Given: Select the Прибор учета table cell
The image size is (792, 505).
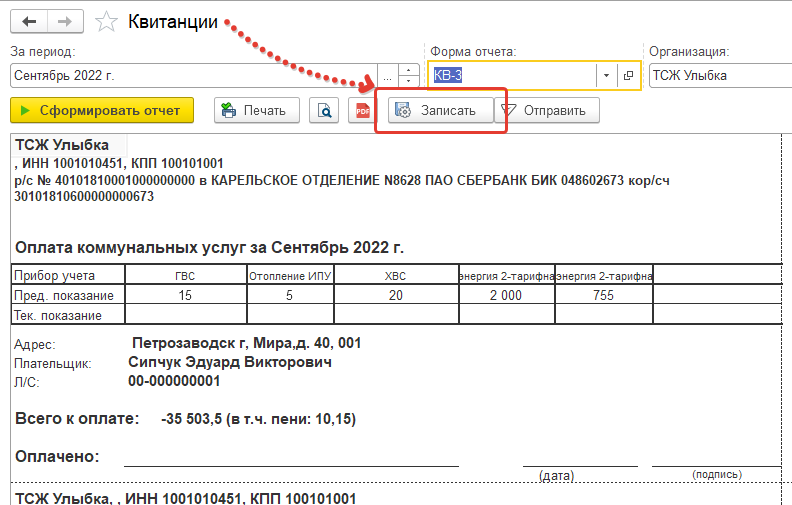Looking at the screenshot, I should (68, 275).
